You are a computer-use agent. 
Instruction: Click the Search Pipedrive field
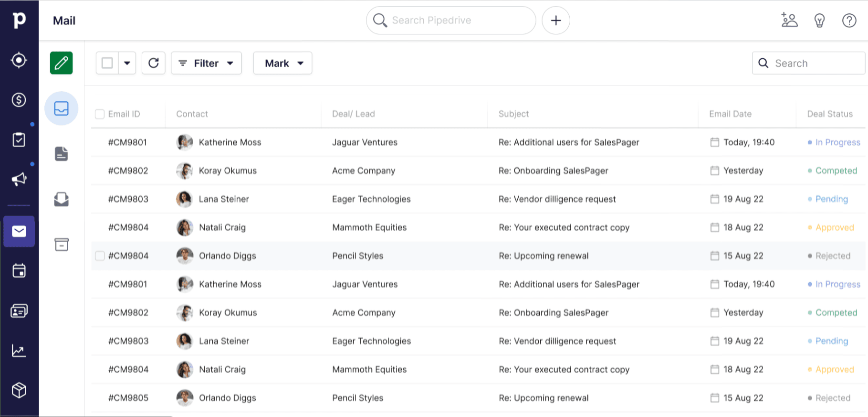coord(451,21)
